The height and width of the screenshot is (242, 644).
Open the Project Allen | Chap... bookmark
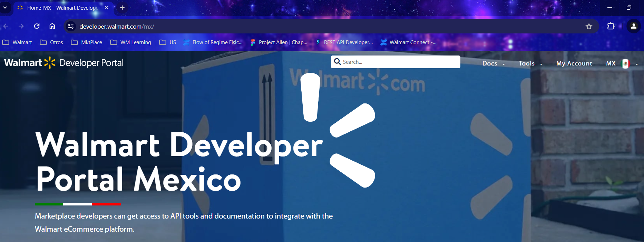[x=279, y=42]
